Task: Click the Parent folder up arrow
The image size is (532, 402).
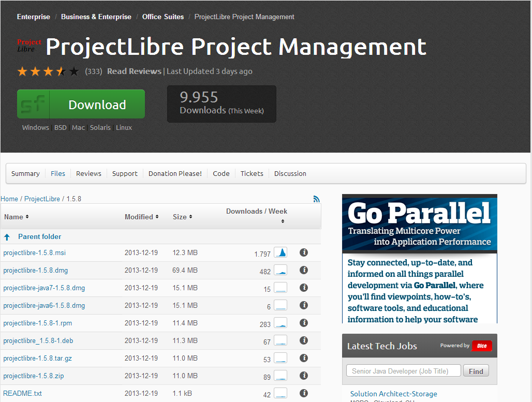Action: 7,237
